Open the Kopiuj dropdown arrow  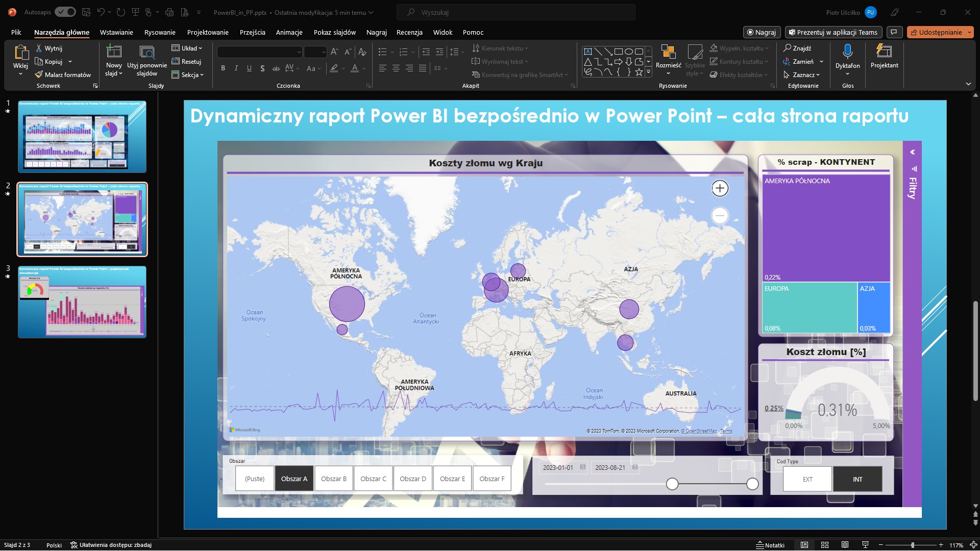(70, 61)
